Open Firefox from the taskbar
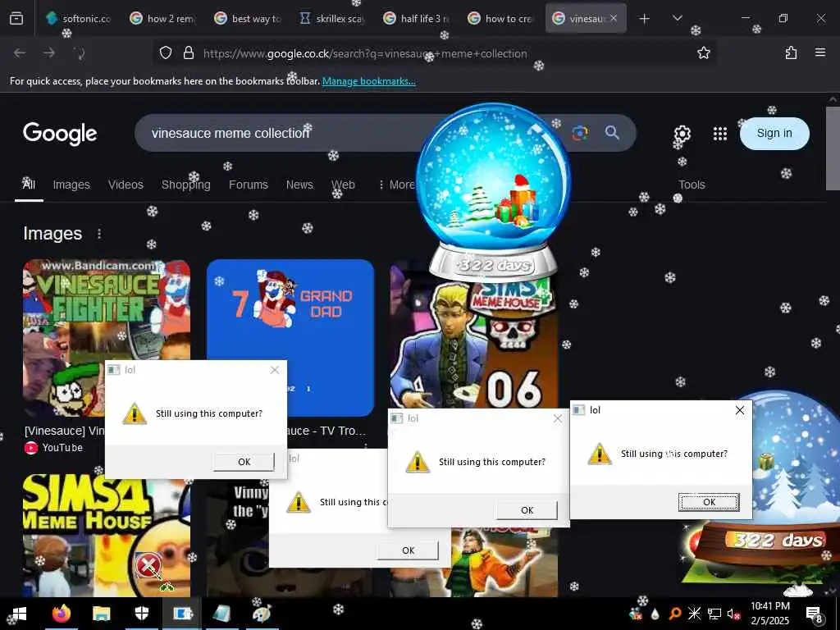The height and width of the screenshot is (630, 840). pos(61,614)
